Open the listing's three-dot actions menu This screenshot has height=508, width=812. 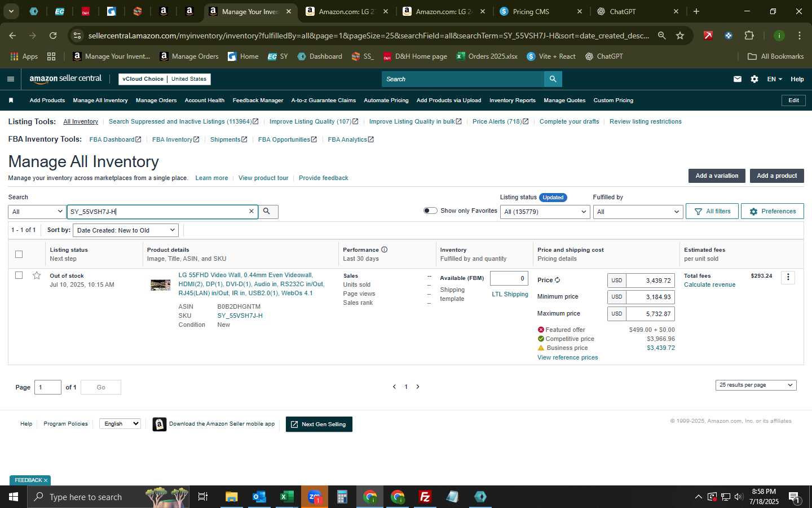788,277
